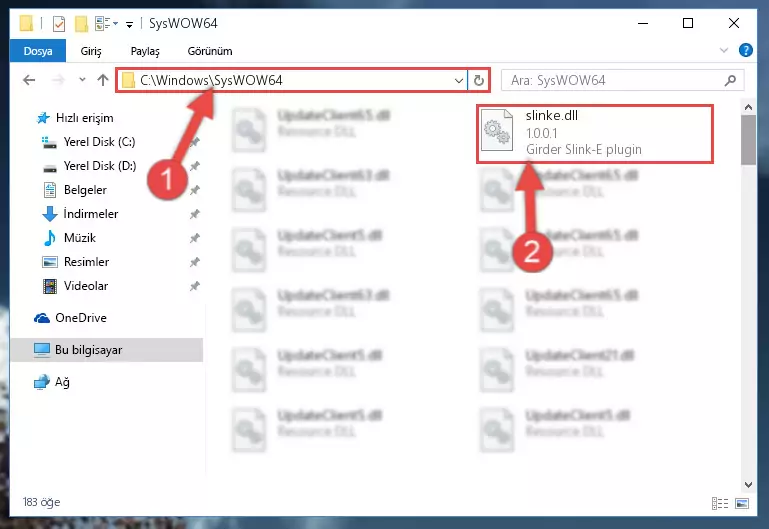Viewport: 769px width, 529px height.
Task: Open Videolar in the sidebar
Action: pyautogui.click(x=86, y=286)
